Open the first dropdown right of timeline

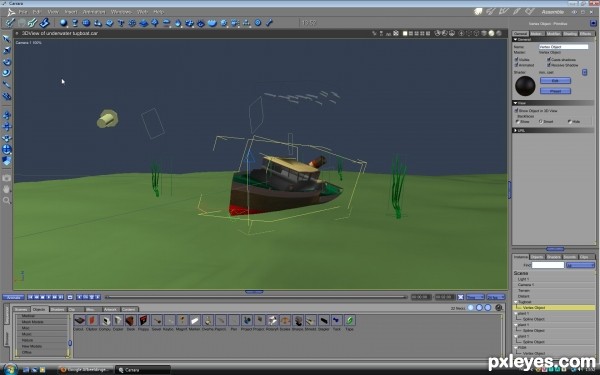point(475,297)
